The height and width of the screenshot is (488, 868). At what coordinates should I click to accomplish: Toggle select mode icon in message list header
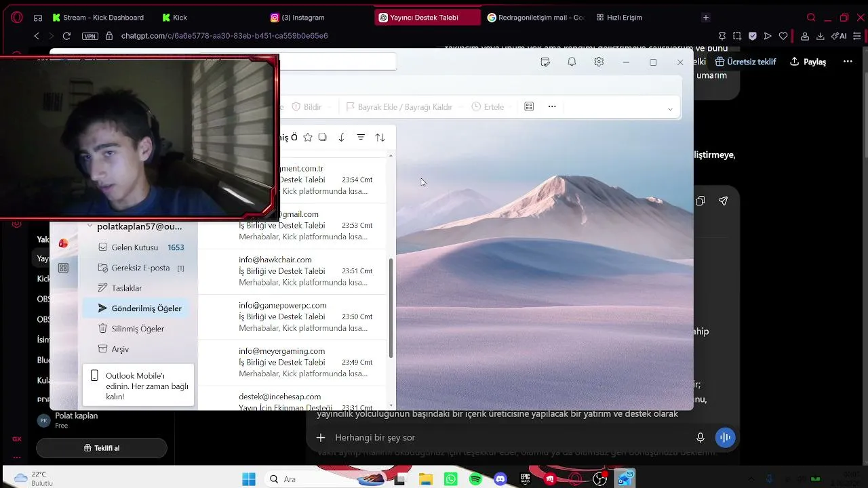tap(323, 138)
